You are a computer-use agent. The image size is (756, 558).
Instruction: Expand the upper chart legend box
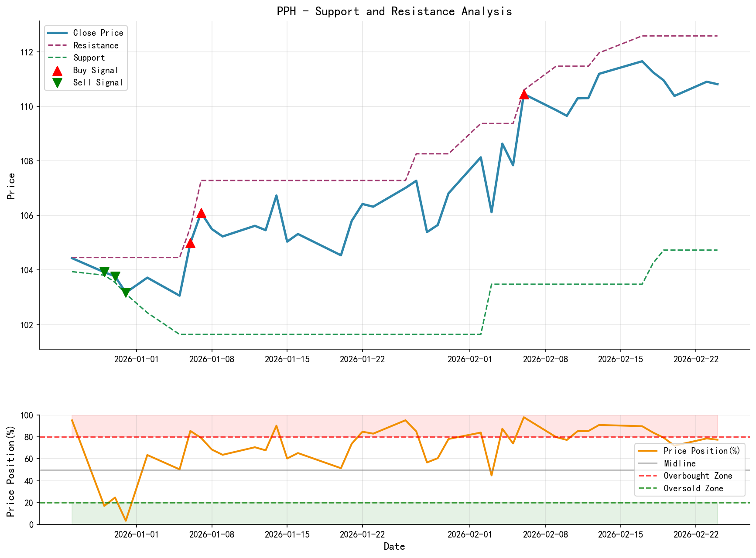click(x=85, y=57)
